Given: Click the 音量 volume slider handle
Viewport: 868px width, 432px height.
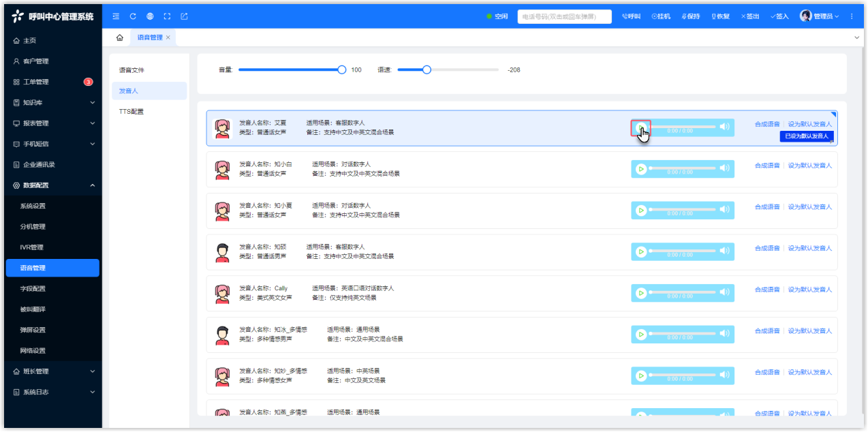Looking at the screenshot, I should point(342,70).
